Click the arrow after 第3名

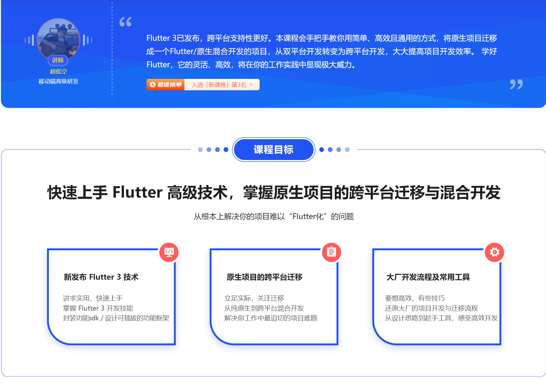point(251,85)
